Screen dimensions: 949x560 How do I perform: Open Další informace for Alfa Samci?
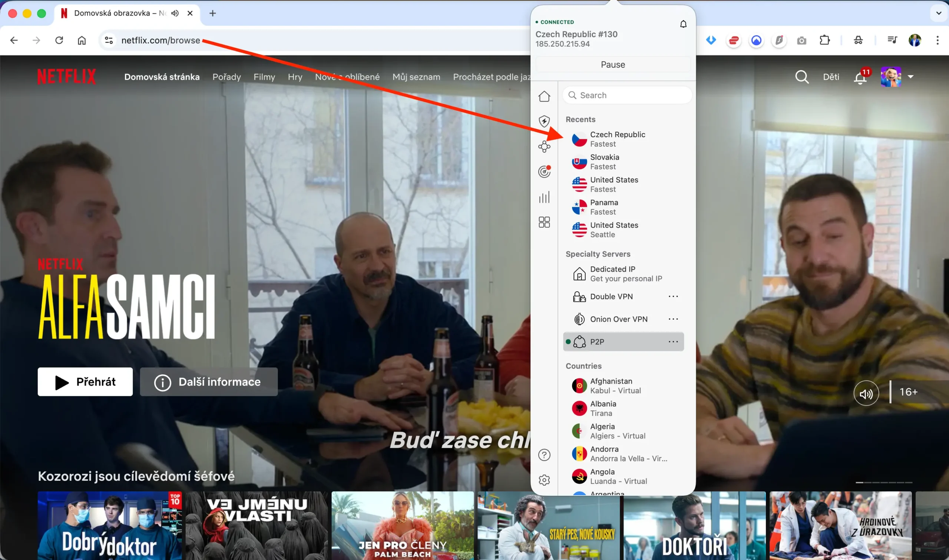tap(209, 381)
